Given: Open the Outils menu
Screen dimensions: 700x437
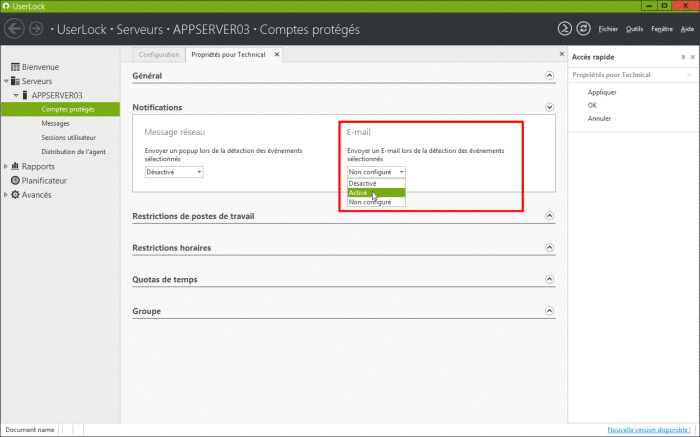Looking at the screenshot, I should 634,29.
